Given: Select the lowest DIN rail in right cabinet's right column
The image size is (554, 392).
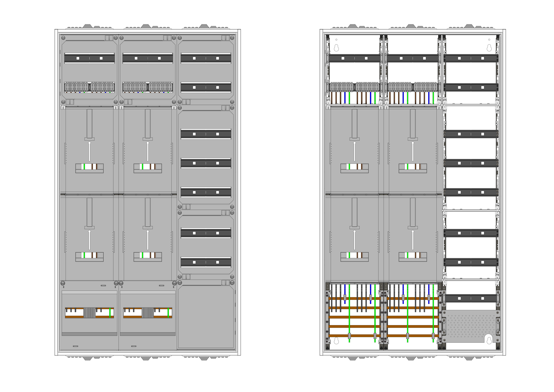Looking at the screenshot, I should (471, 298).
